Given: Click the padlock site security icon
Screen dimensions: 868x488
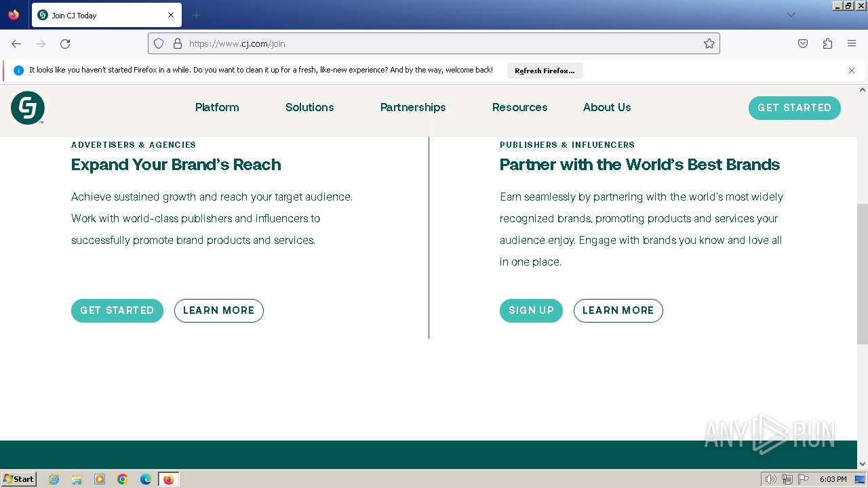Looking at the screenshot, I should (x=178, y=43).
